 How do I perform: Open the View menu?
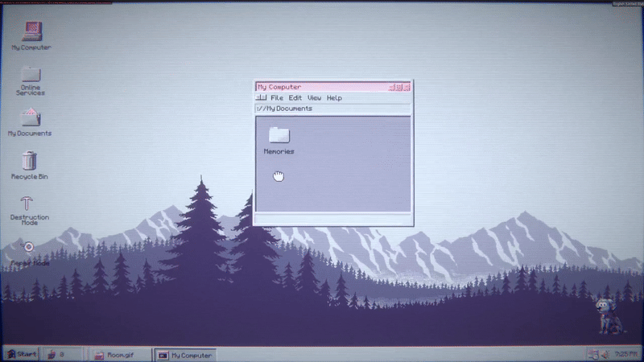tap(314, 97)
